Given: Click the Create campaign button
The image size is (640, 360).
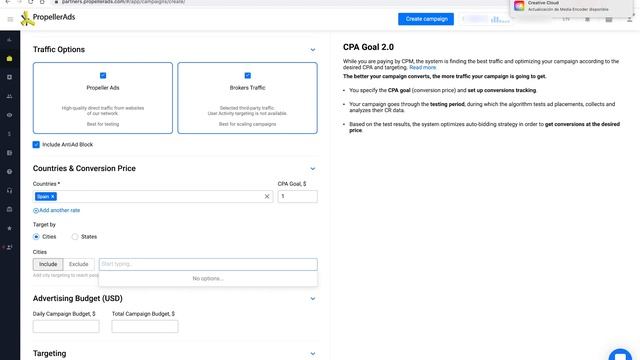Looking at the screenshot, I should 426,19.
